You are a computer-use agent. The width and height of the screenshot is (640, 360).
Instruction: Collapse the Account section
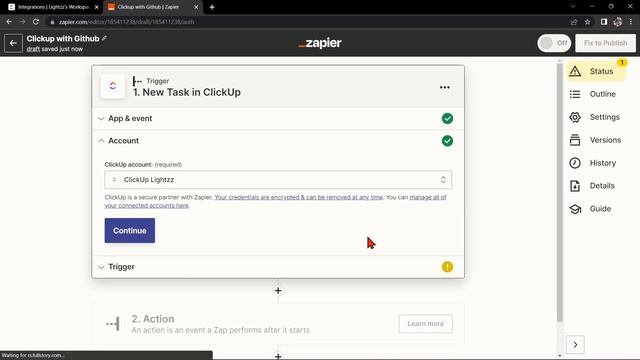click(x=278, y=141)
